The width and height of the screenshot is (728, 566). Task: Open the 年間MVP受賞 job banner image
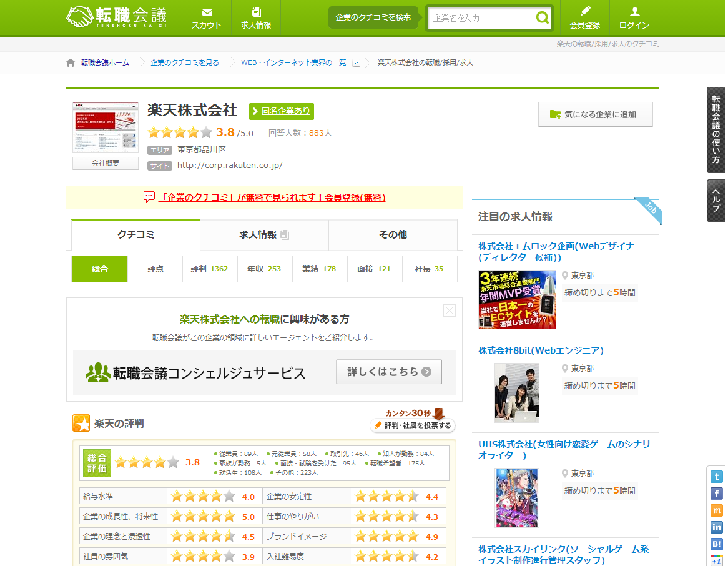coord(517,299)
